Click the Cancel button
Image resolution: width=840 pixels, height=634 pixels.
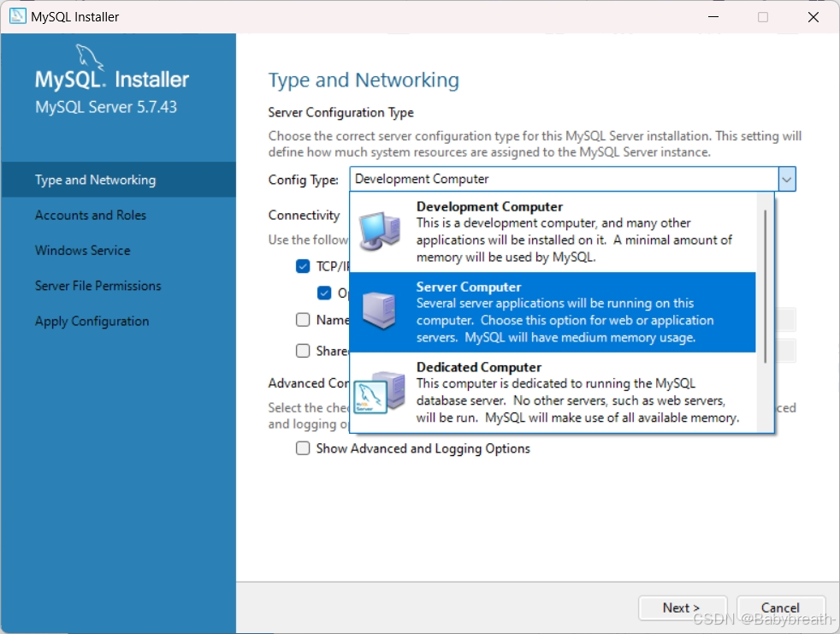point(781,607)
